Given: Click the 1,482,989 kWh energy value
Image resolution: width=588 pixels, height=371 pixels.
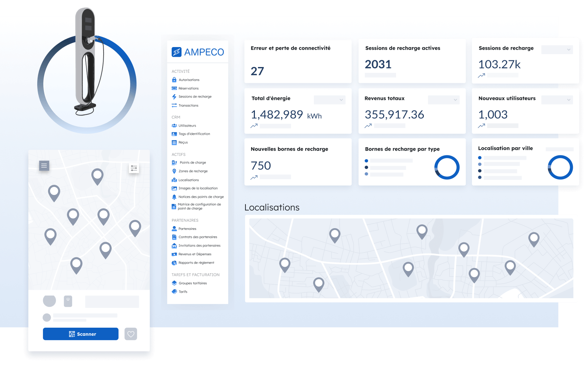Looking at the screenshot, I should [x=286, y=115].
